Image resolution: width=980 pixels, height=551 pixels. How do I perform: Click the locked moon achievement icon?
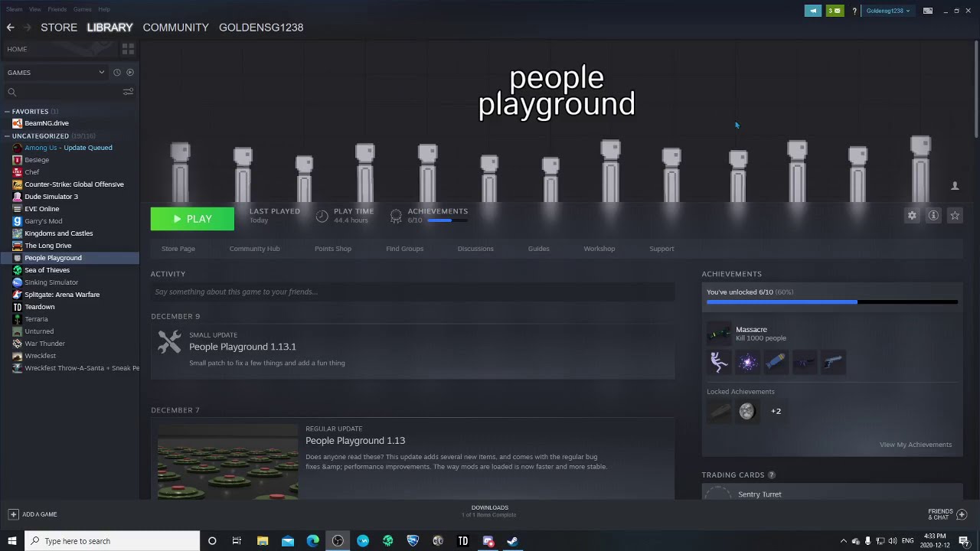click(747, 412)
